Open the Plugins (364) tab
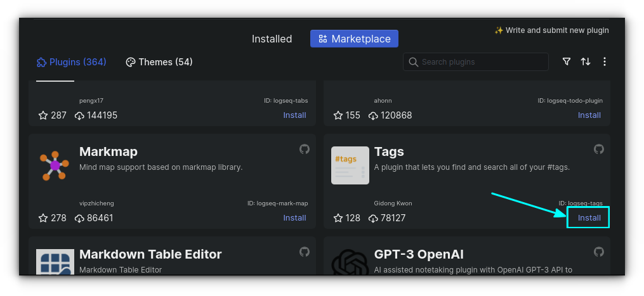Viewport: 644px width, 296px height. point(71,62)
